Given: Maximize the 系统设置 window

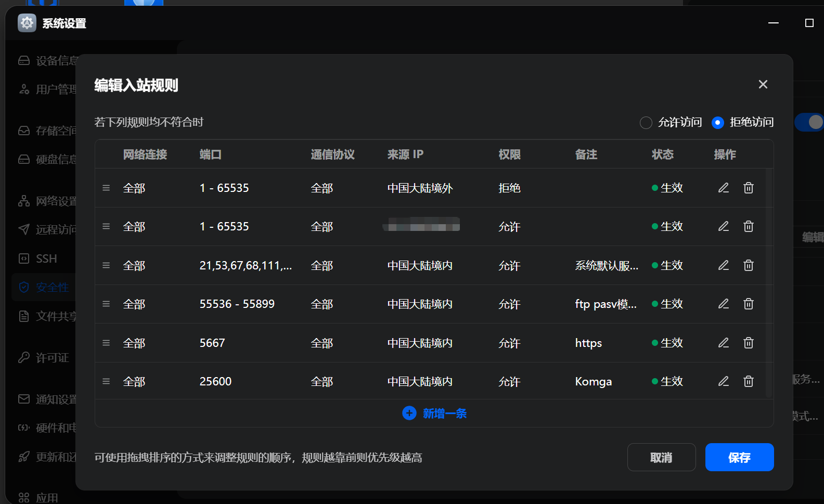Looking at the screenshot, I should click(x=809, y=23).
